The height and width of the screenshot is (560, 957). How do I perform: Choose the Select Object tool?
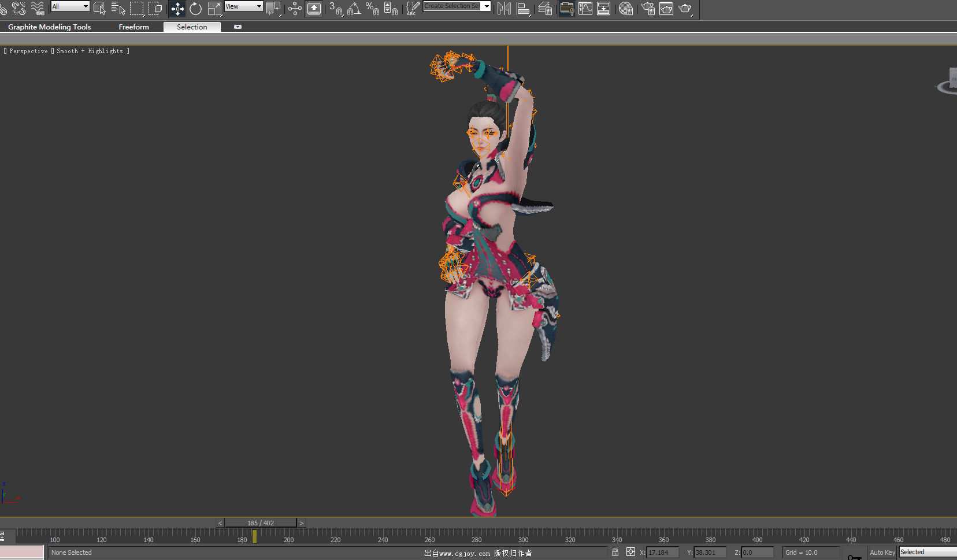(x=99, y=8)
